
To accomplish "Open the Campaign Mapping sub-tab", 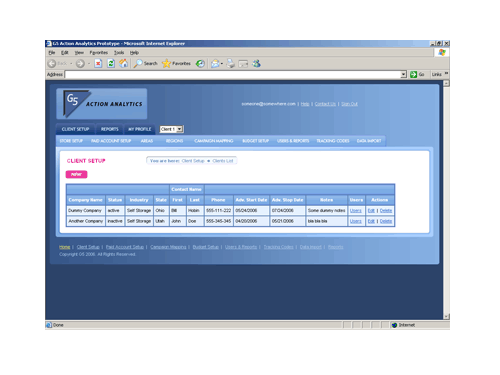I will pos(214,141).
